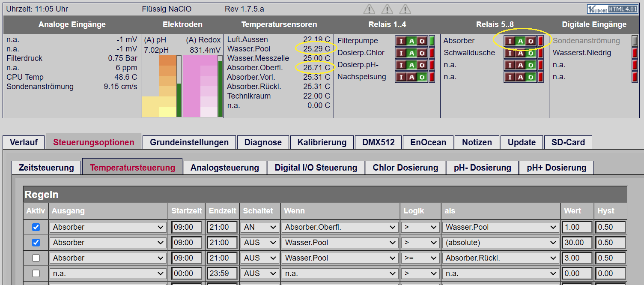The image size is (644, 285).
Task: Open the Verlauf tab
Action: (24, 142)
